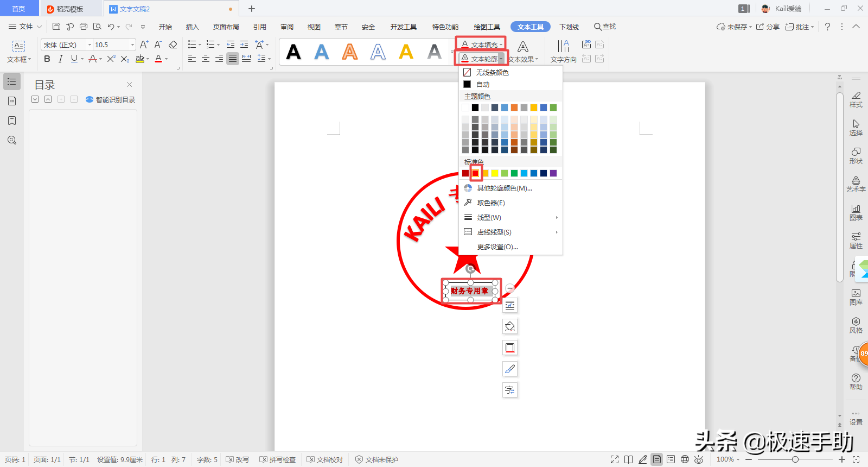
Task: Click the format painter brush floating icon
Action: coord(510,369)
